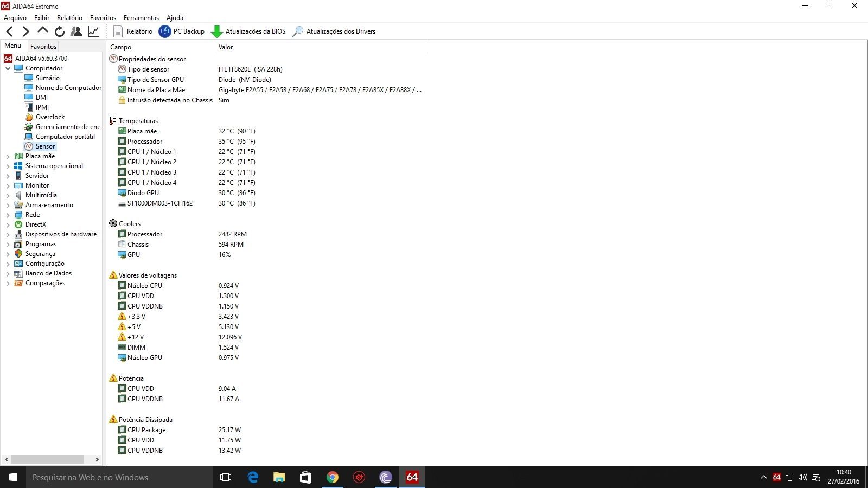Switch to the Favoritos tab in sidebar

coord(43,47)
